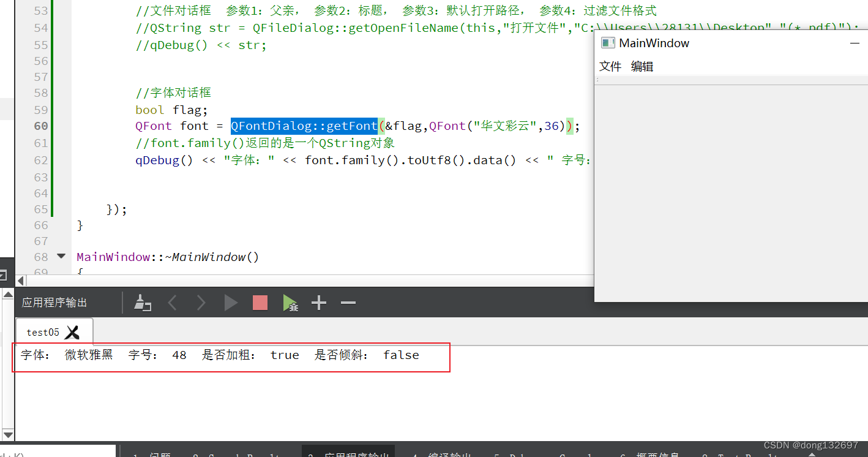Click line number 60 in the gutter
This screenshot has width=868, height=457.
(x=41, y=126)
